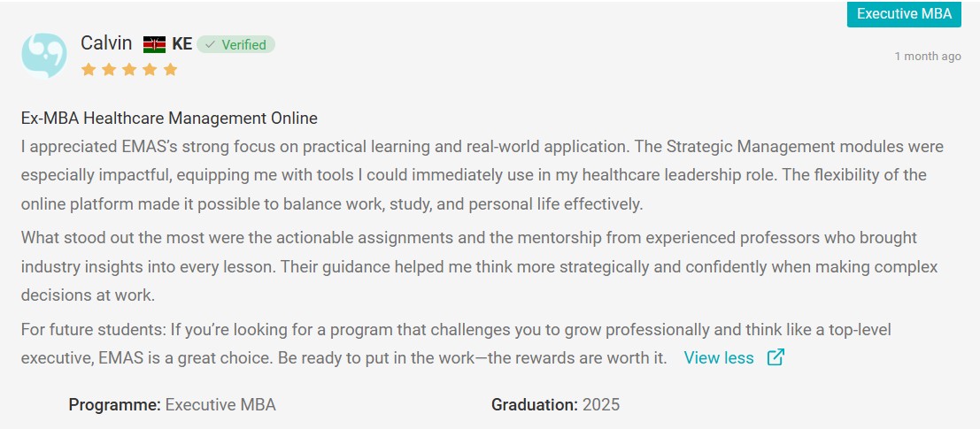The image size is (980, 429).
Task: Click the quote-mark avatar icon
Action: point(43,55)
